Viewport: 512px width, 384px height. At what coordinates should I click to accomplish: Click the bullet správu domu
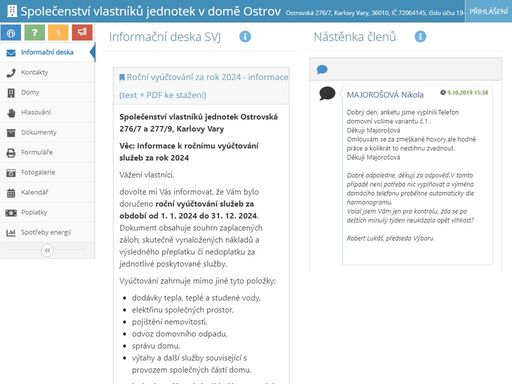point(156,346)
